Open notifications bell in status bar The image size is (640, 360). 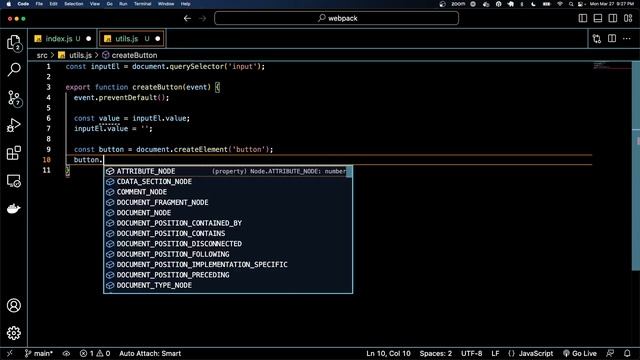pos(627,353)
